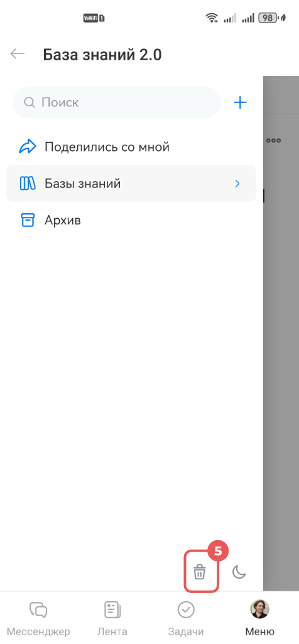Switch to the Мессенджер tab

[38, 618]
